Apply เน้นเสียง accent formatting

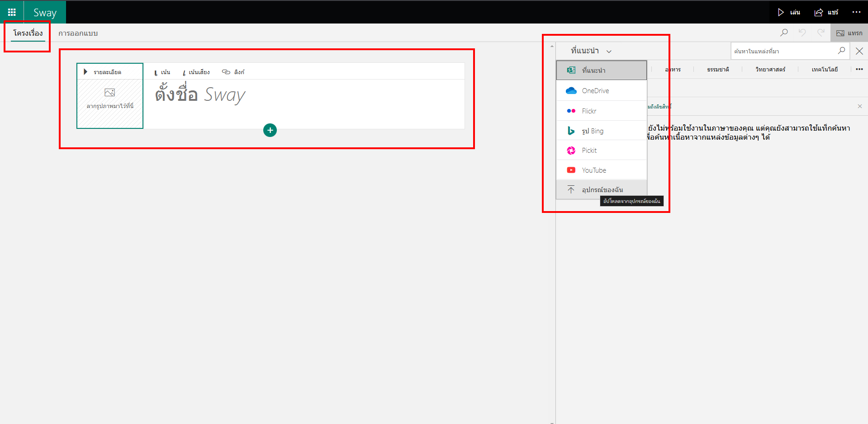196,72
